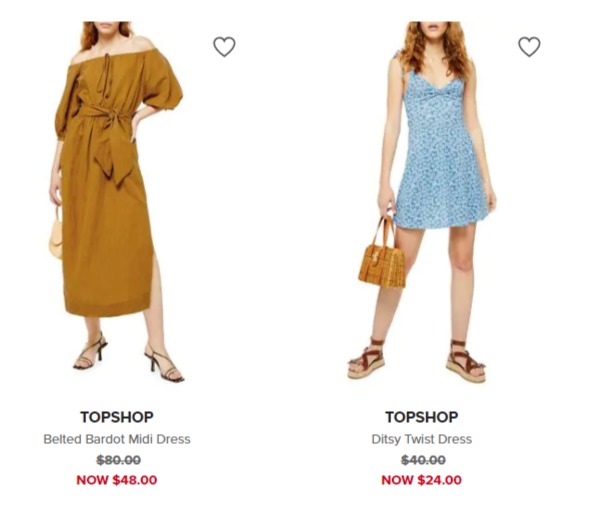598x521 pixels.
Task: Click the twist bodice of the blue dress
Action: point(436,93)
